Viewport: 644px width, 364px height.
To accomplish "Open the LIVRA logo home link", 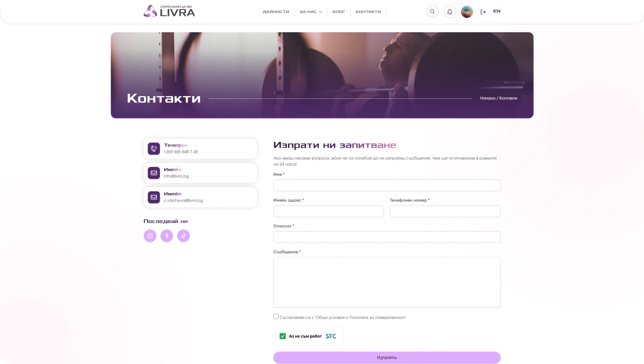I will click(x=169, y=11).
